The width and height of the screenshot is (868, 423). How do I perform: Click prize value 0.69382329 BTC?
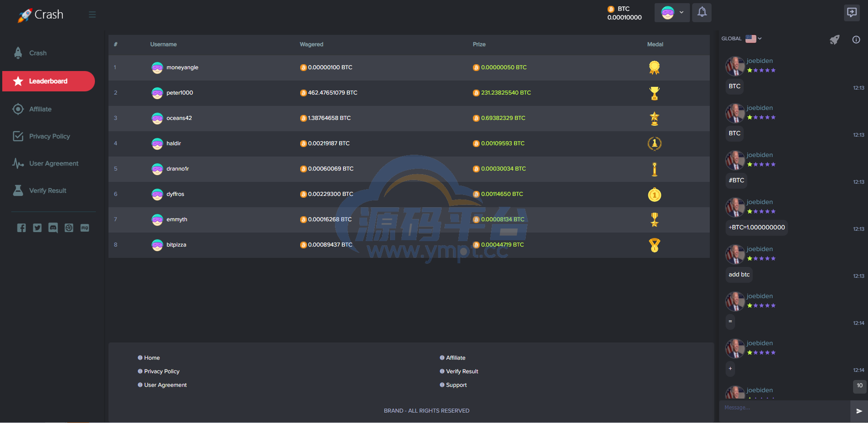coord(503,118)
